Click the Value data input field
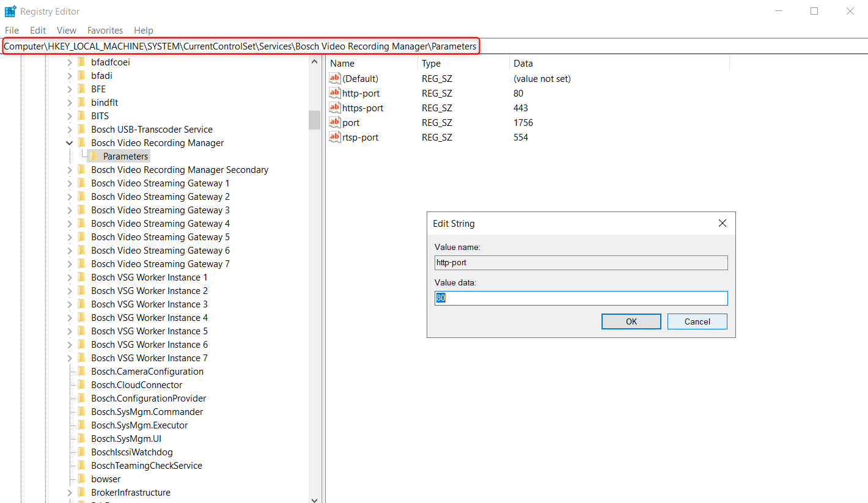 click(x=581, y=298)
